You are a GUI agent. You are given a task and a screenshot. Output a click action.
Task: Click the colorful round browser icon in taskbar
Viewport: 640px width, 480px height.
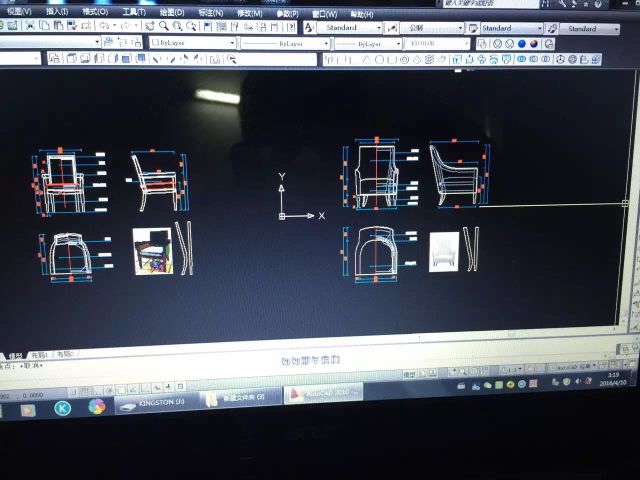(x=96, y=406)
